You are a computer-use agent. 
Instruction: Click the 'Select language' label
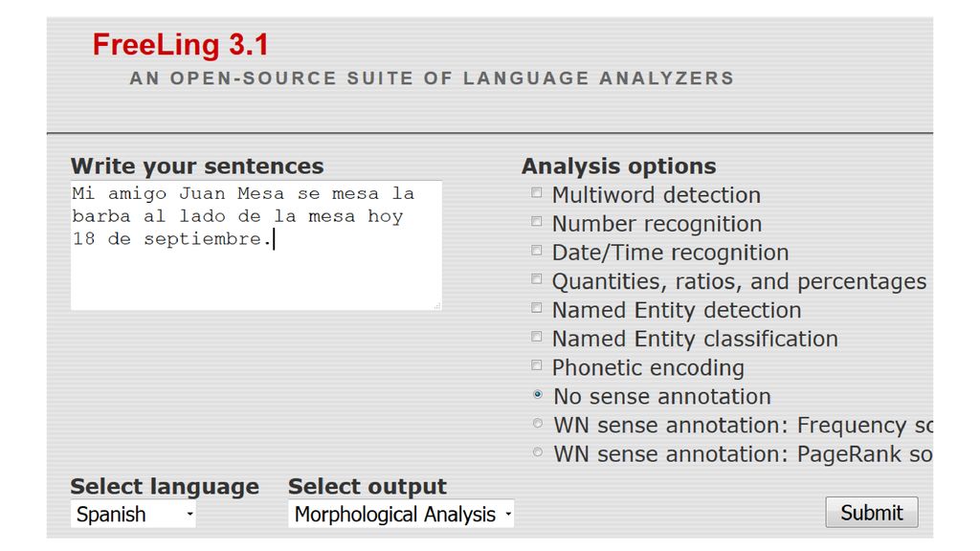pyautogui.click(x=165, y=486)
